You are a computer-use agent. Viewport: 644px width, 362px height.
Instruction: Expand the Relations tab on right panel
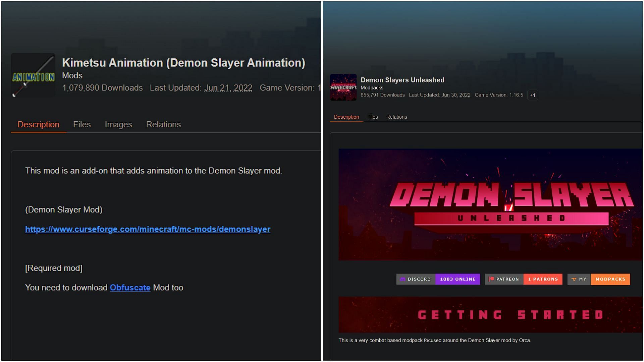[x=396, y=117]
